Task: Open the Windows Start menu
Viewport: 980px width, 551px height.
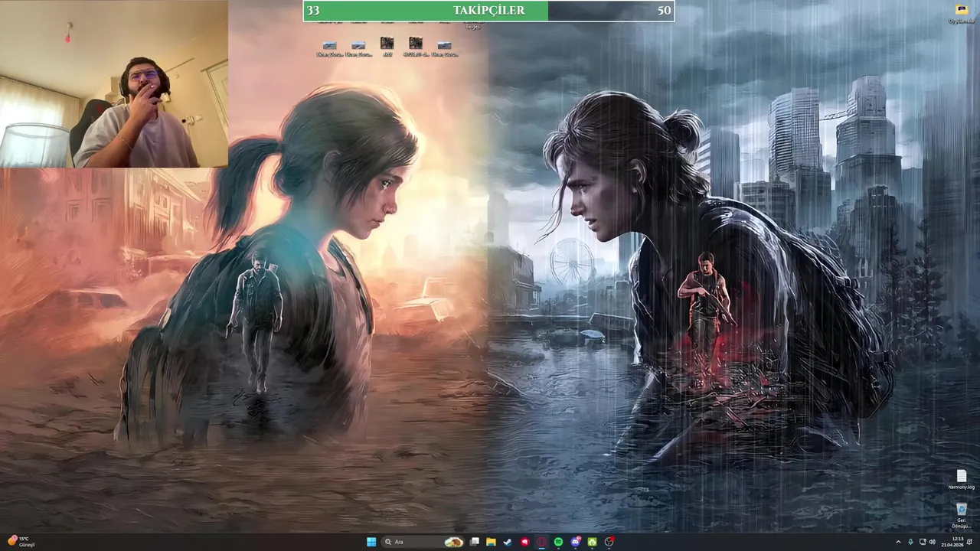Action: pos(371,542)
